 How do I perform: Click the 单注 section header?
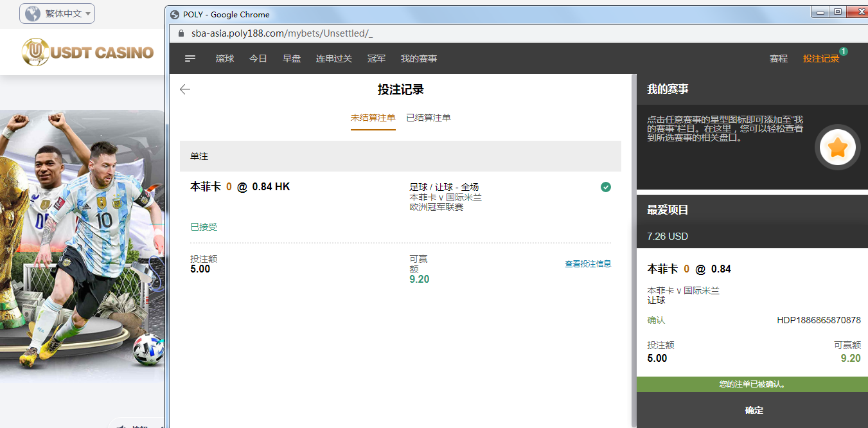click(x=400, y=156)
